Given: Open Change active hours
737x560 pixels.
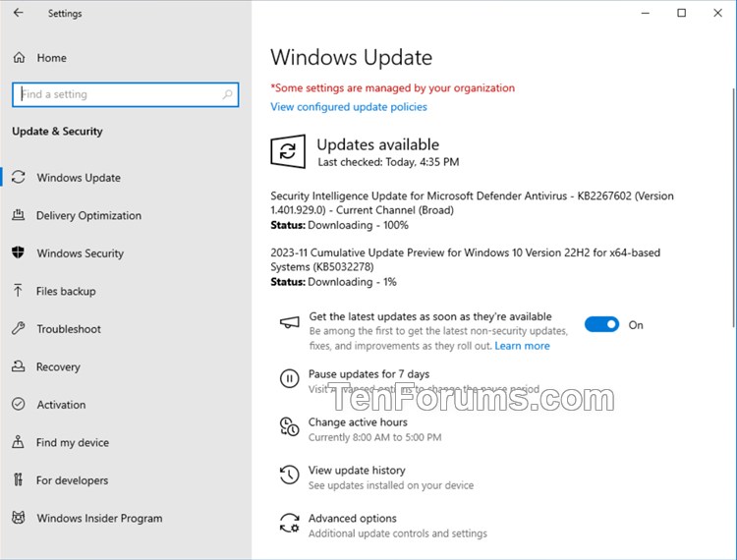Looking at the screenshot, I should click(x=358, y=421).
